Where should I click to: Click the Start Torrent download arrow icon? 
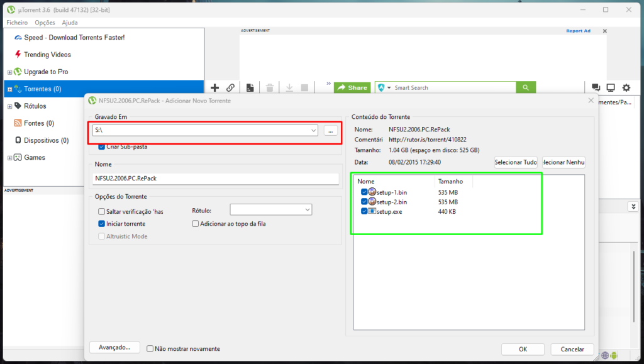pyautogui.click(x=289, y=87)
